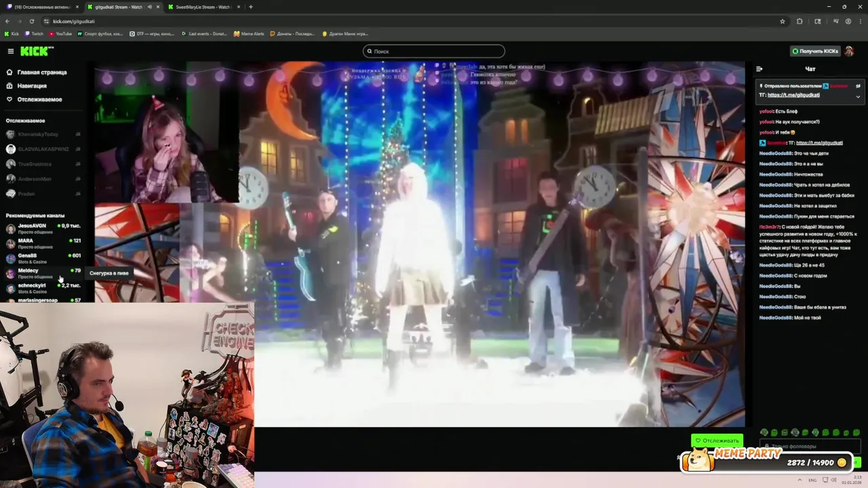This screenshot has width=868, height=488.
Task: Click username NeedleGods88 in the last chat message
Action: click(x=776, y=317)
